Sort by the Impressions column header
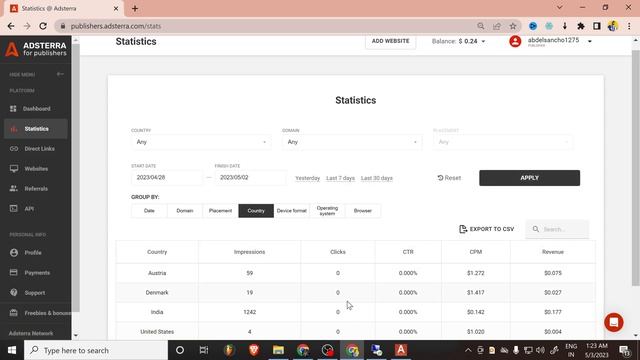This screenshot has width=640, height=360. (x=249, y=252)
